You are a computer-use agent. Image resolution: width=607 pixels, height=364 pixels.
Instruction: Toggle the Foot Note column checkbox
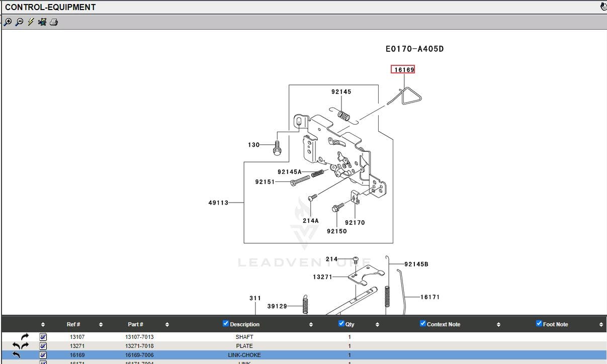(x=539, y=324)
